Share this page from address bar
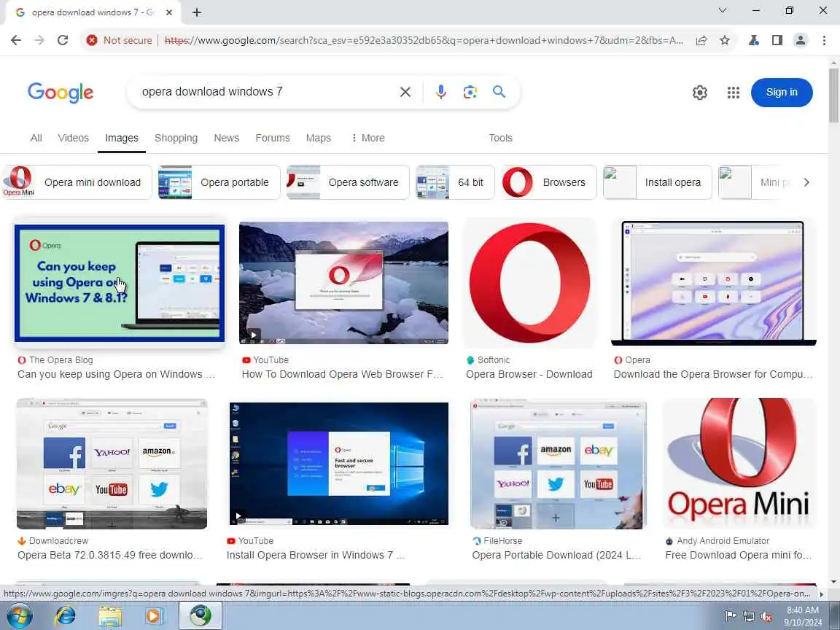Screen dimensions: 840x630 pos(701,40)
